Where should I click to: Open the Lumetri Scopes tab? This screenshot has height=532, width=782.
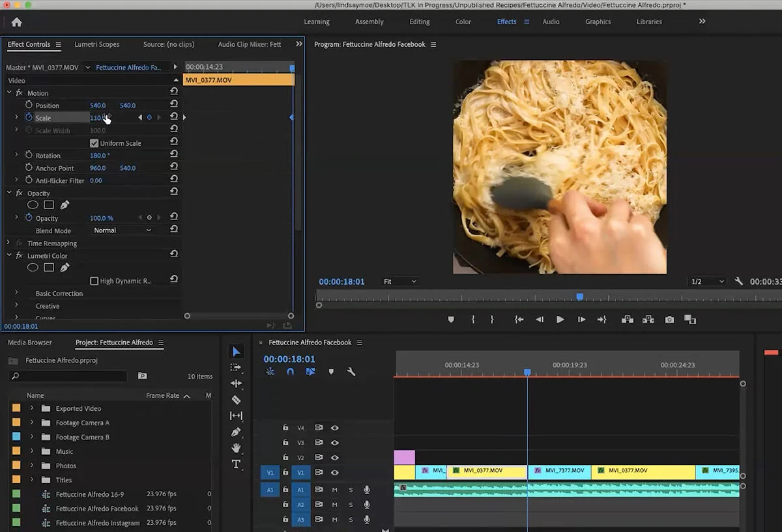(96, 44)
